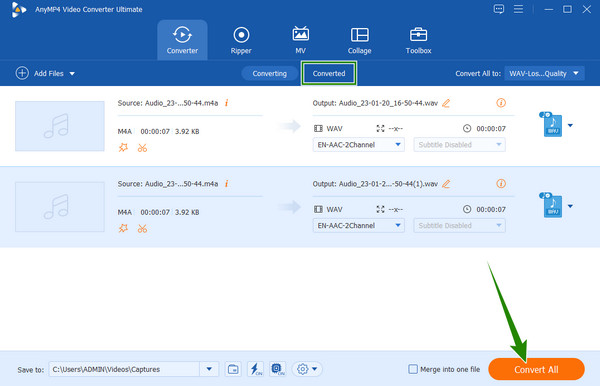Click the first file's WAV film icon
The image size is (600, 386).
tap(318, 129)
